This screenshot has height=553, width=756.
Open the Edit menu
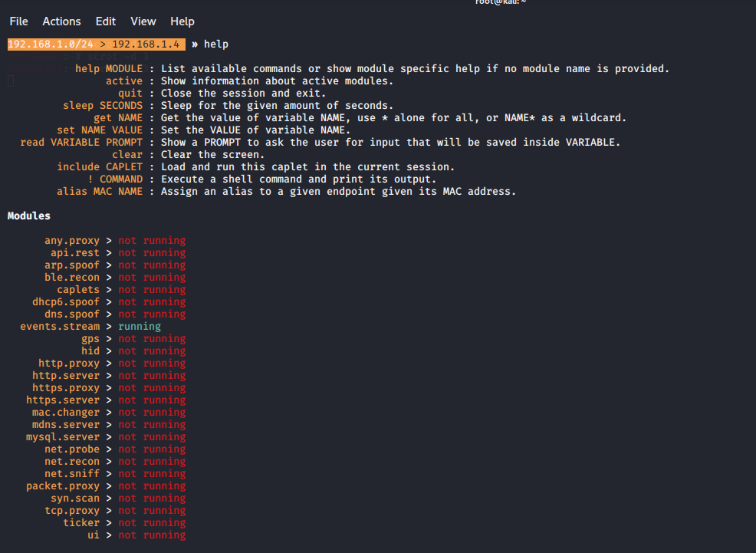pyautogui.click(x=106, y=21)
